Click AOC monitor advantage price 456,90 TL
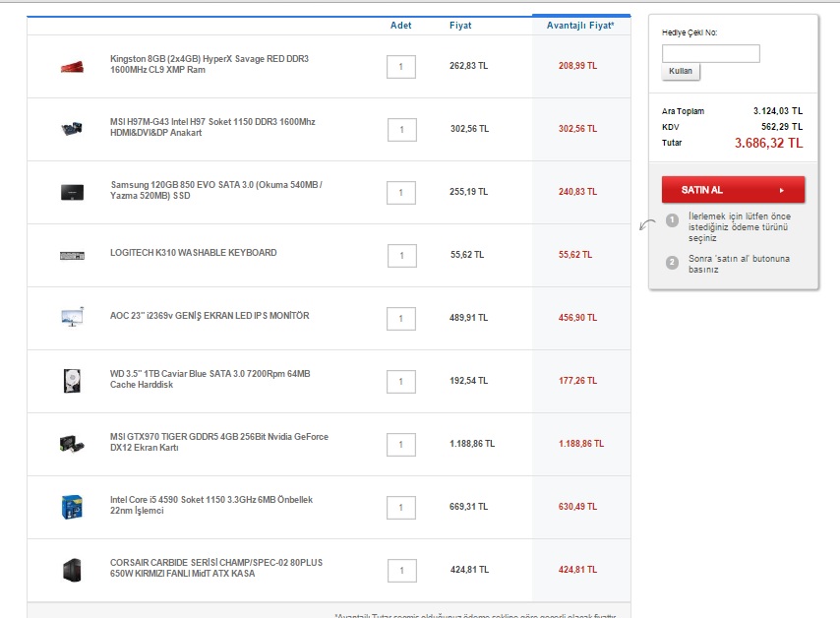 tap(577, 317)
